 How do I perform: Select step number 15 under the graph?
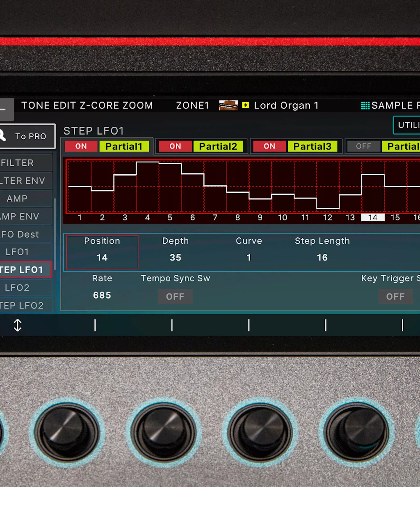pos(395,217)
